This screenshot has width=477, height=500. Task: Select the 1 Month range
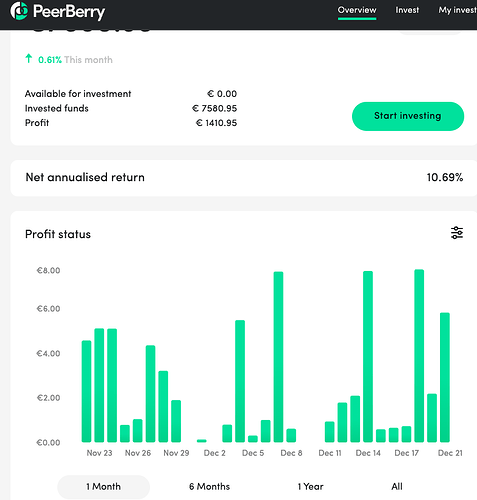[103, 487]
